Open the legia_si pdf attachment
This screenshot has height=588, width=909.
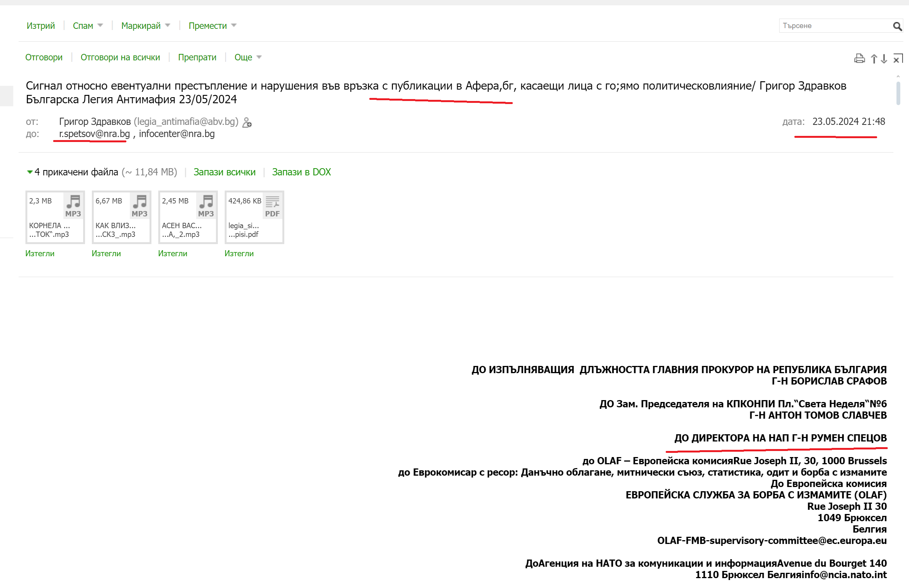(254, 217)
